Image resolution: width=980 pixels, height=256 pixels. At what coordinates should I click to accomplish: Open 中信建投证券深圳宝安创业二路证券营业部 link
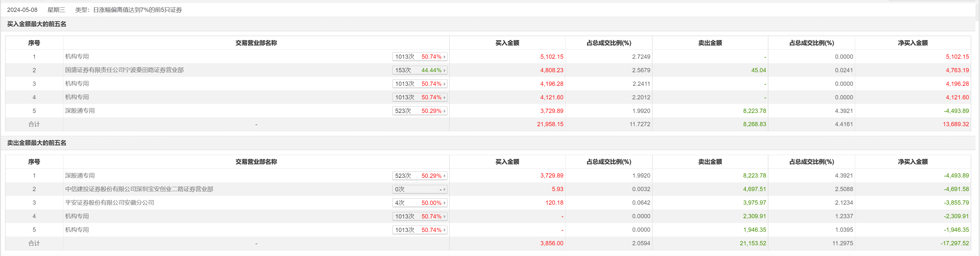click(x=139, y=189)
